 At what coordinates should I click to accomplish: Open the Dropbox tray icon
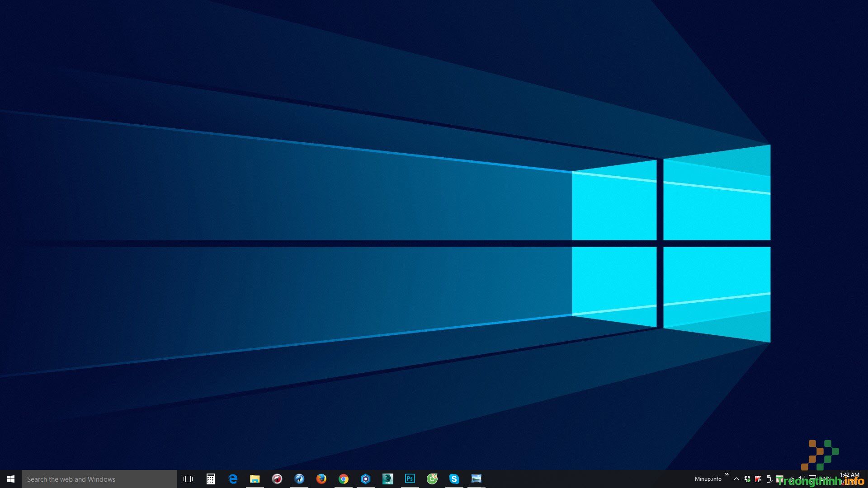[747, 479]
